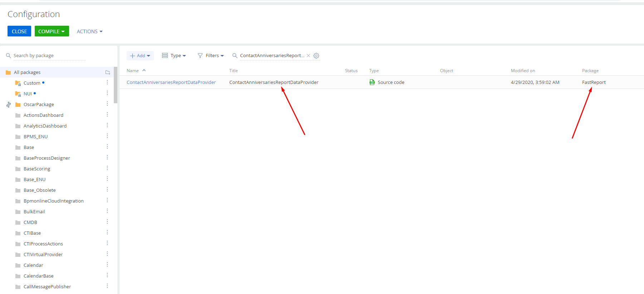Click the Source code type icon
The image size is (644, 294).
[372, 82]
